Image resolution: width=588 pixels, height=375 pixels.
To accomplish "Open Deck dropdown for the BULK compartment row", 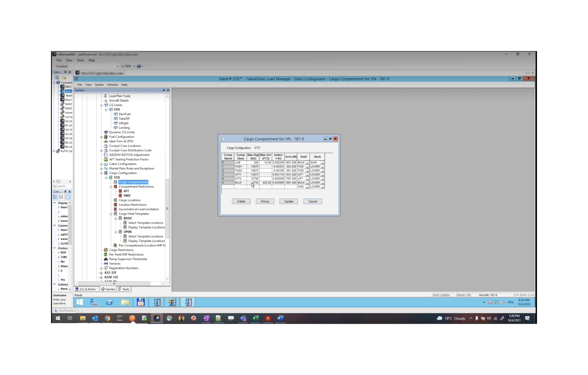I will pos(323,183).
